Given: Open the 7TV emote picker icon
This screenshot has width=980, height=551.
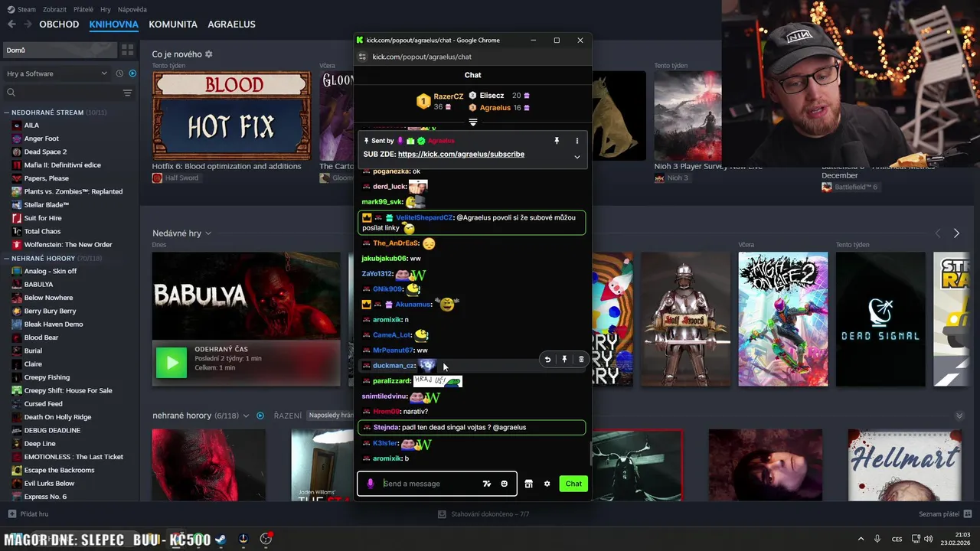Looking at the screenshot, I should coord(487,484).
